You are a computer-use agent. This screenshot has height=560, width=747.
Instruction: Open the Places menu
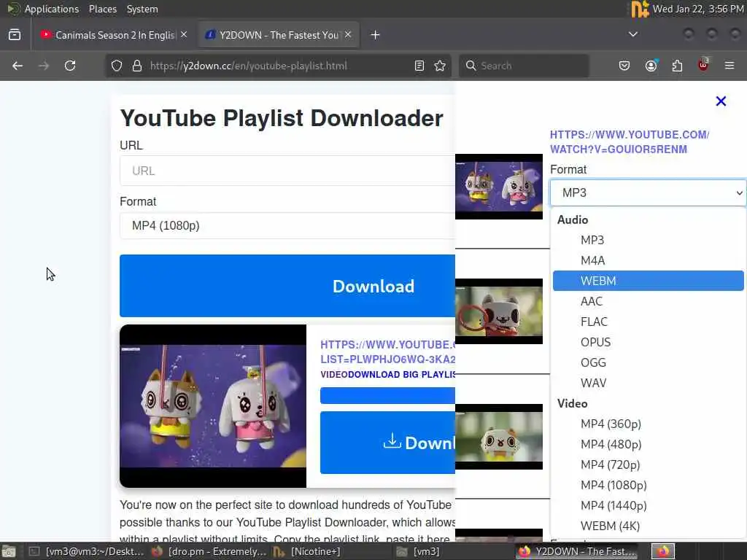pos(103,9)
